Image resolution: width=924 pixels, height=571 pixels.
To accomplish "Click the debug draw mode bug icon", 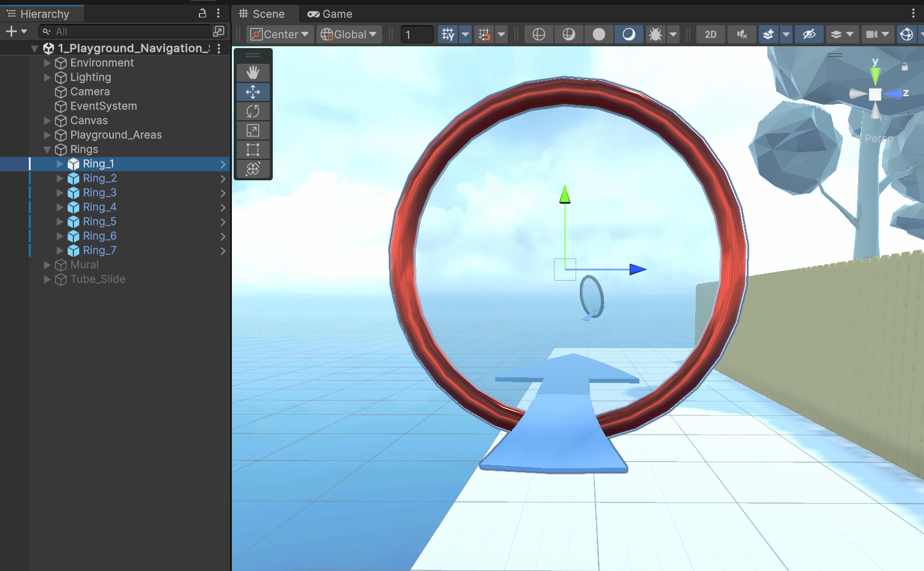I will (655, 34).
